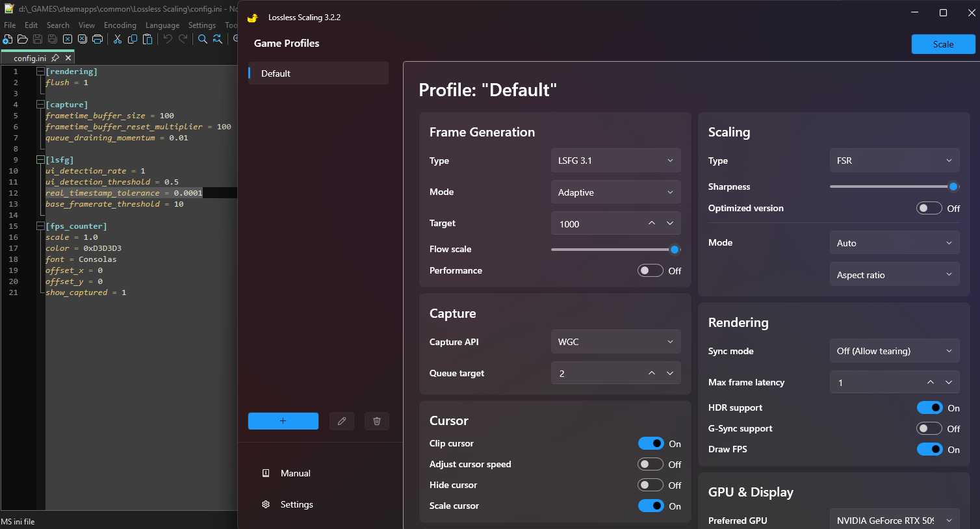Turn off the HDR support toggle

click(x=929, y=407)
